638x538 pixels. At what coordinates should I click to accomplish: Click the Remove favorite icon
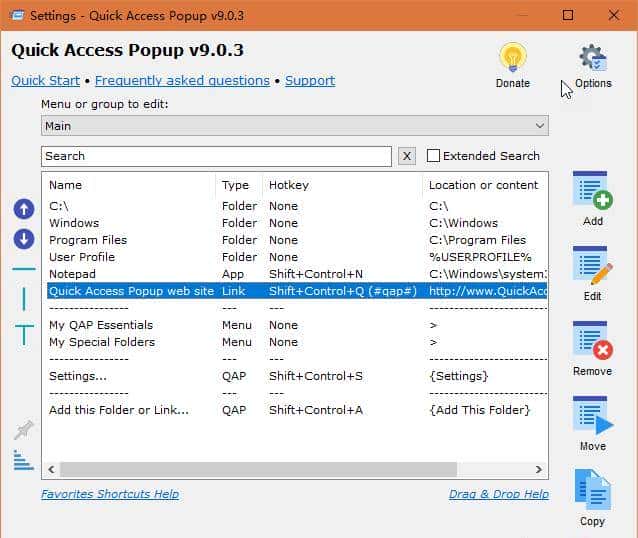click(x=592, y=342)
